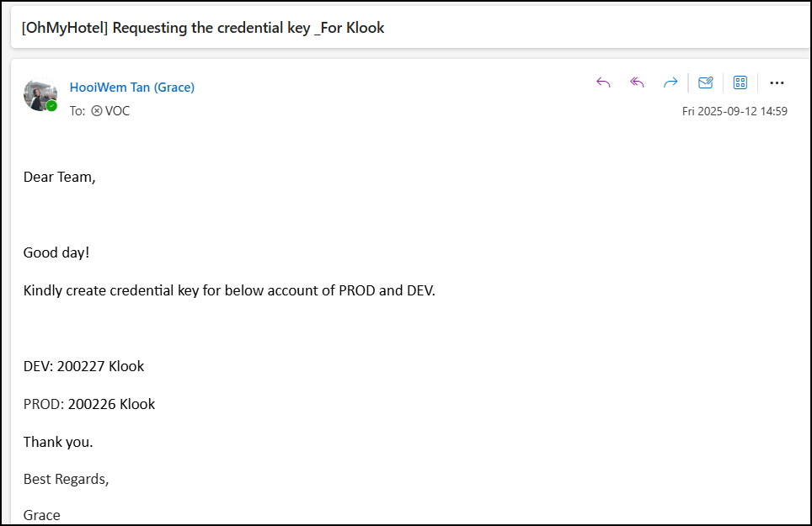Click the circled X icon beside VOC
The image size is (812, 526).
[97, 110]
